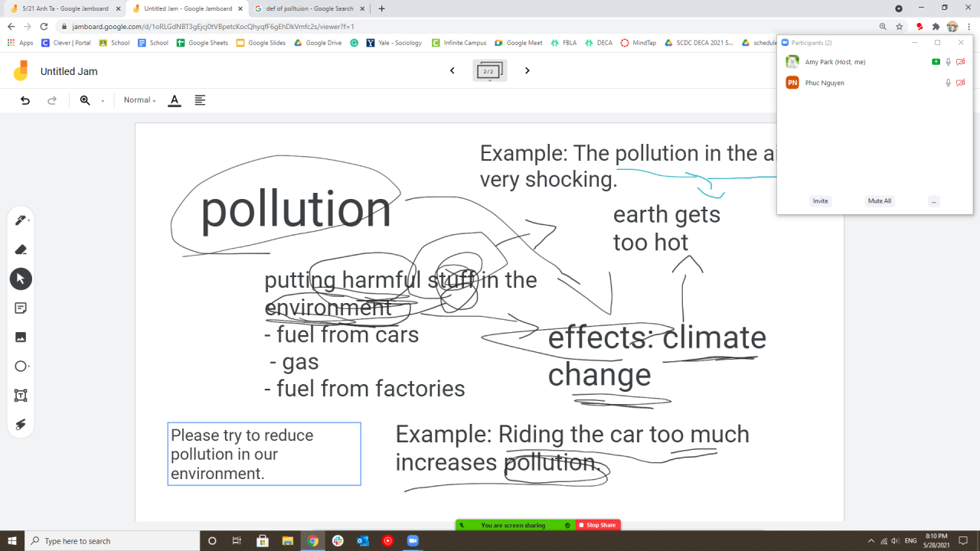Screen dimensions: 980x551
Task: Click Amy Park's screen share indicator
Action: [936, 62]
